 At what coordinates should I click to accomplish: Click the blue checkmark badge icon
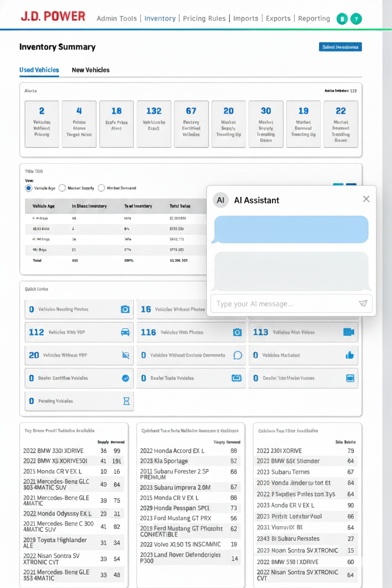pyautogui.click(x=125, y=378)
